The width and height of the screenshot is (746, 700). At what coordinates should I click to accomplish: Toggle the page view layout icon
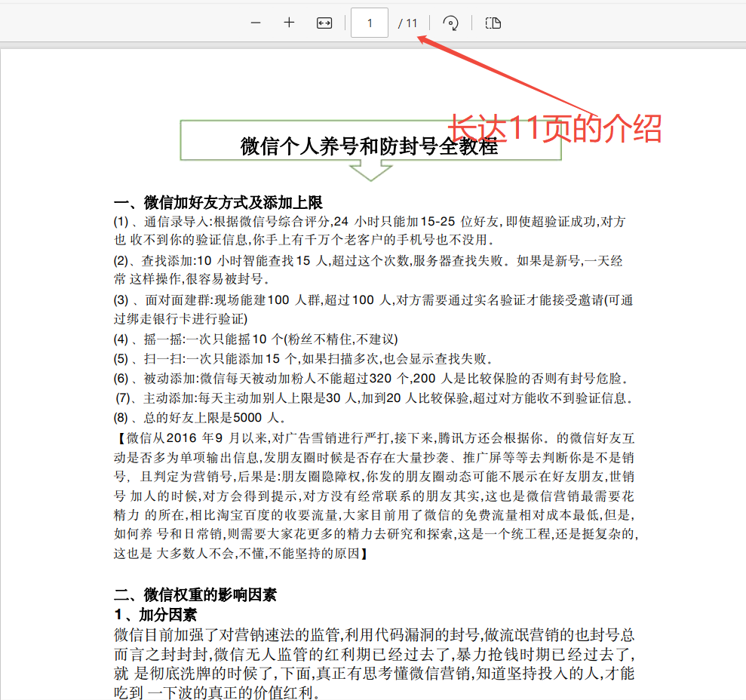(493, 23)
